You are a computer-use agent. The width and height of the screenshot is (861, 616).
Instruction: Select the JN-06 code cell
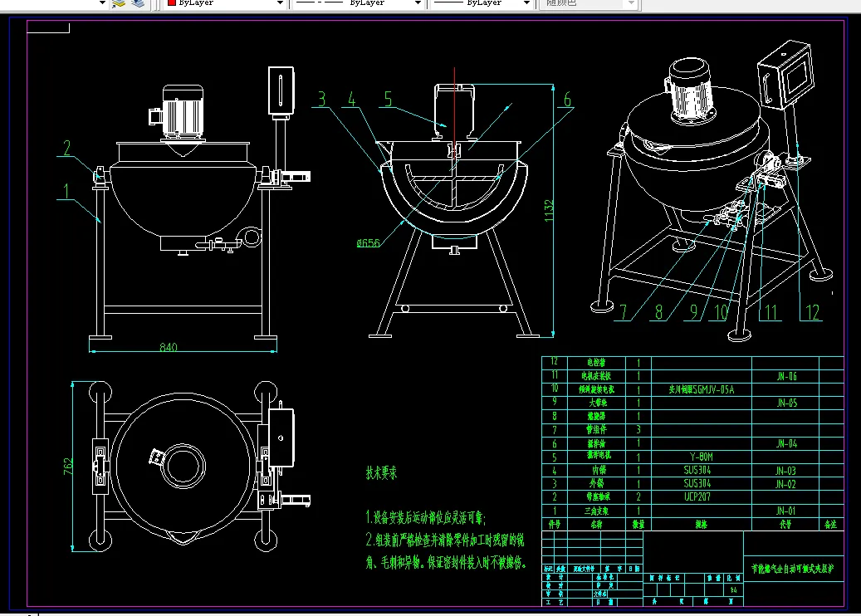(x=786, y=376)
